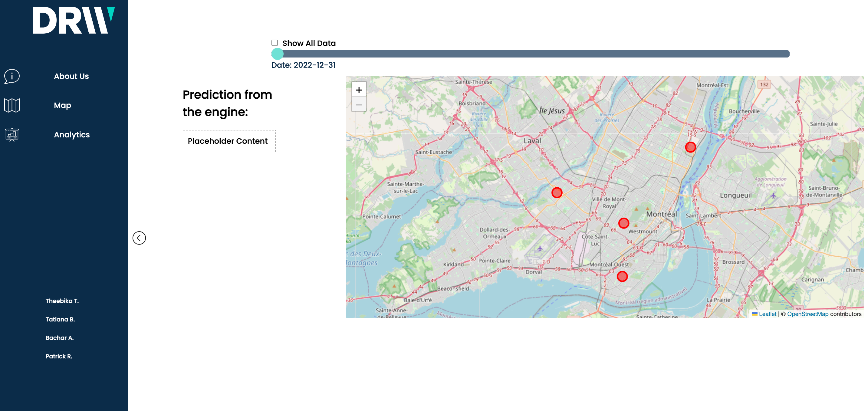Click the red marker near Montréal-Est
Image resolution: width=868 pixels, height=411 pixels.
coord(690,147)
